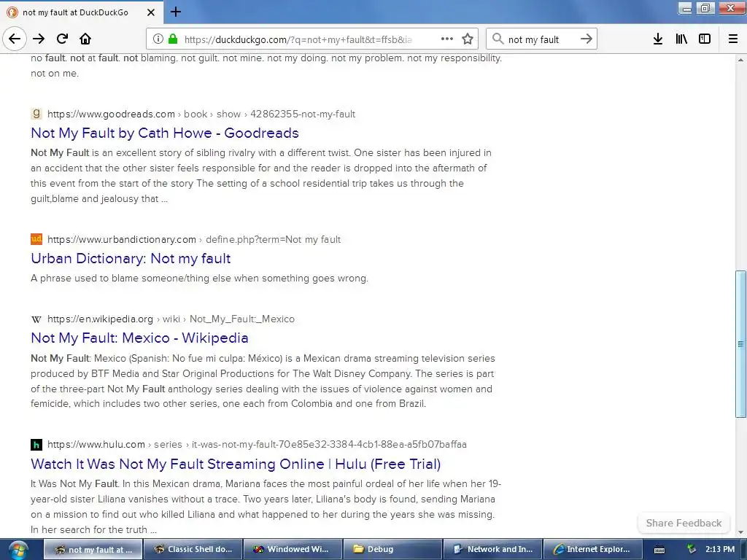The width and height of the screenshot is (747, 560).
Task: Click the 'not my fault' search box
Action: pos(541,39)
